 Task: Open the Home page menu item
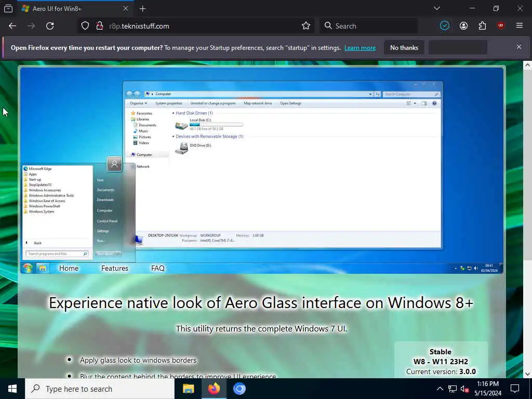[69, 268]
